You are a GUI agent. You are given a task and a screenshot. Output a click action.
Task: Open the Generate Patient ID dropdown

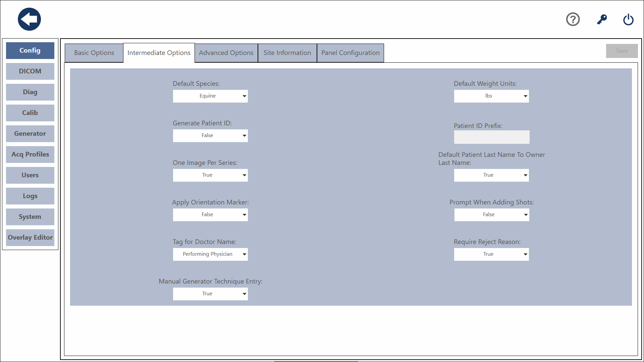(210, 136)
